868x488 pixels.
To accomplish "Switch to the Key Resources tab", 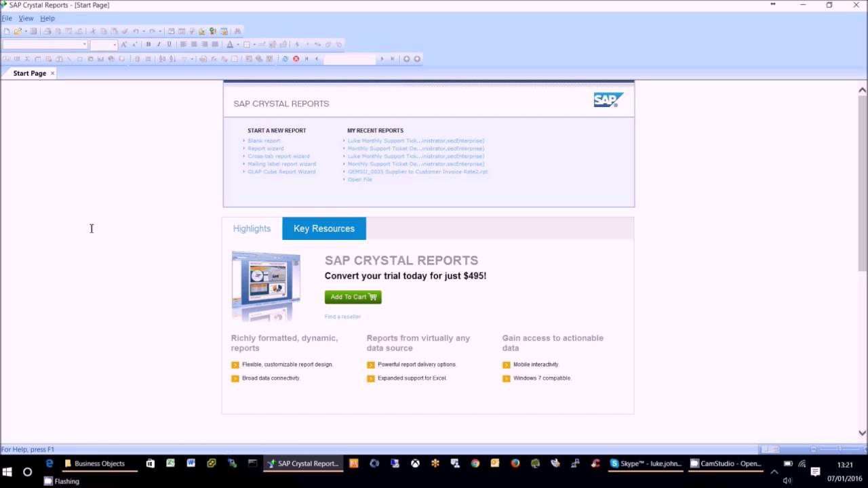I will (324, 228).
